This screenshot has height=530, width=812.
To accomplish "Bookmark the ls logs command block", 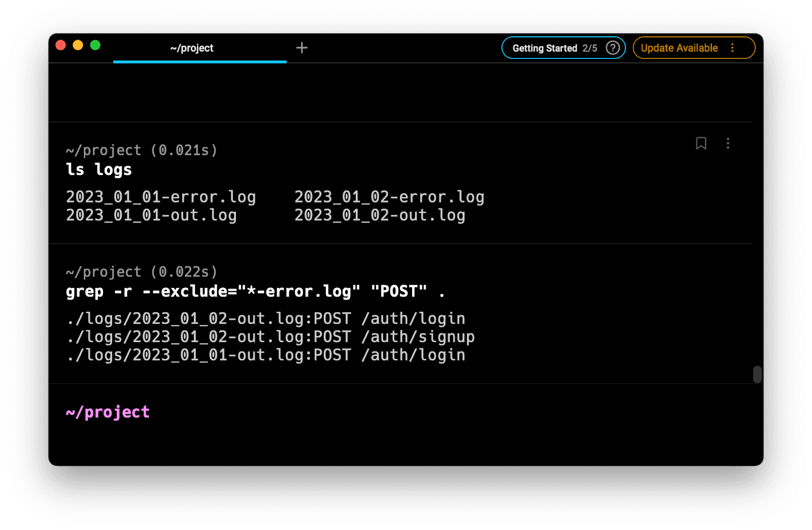I will tap(701, 143).
